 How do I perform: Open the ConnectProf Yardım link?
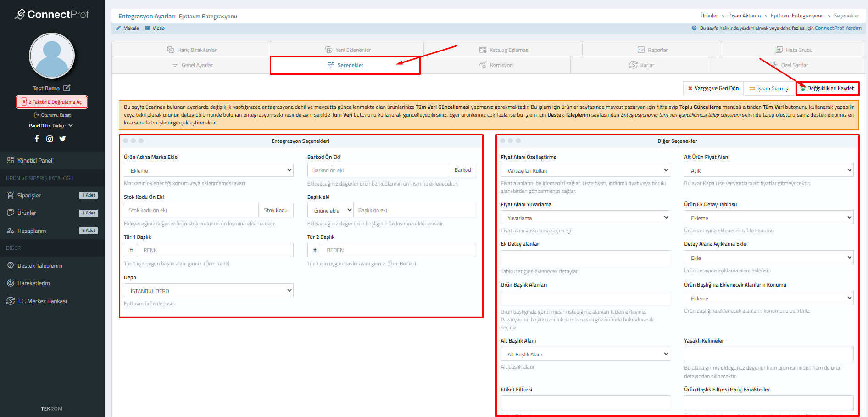coord(838,28)
